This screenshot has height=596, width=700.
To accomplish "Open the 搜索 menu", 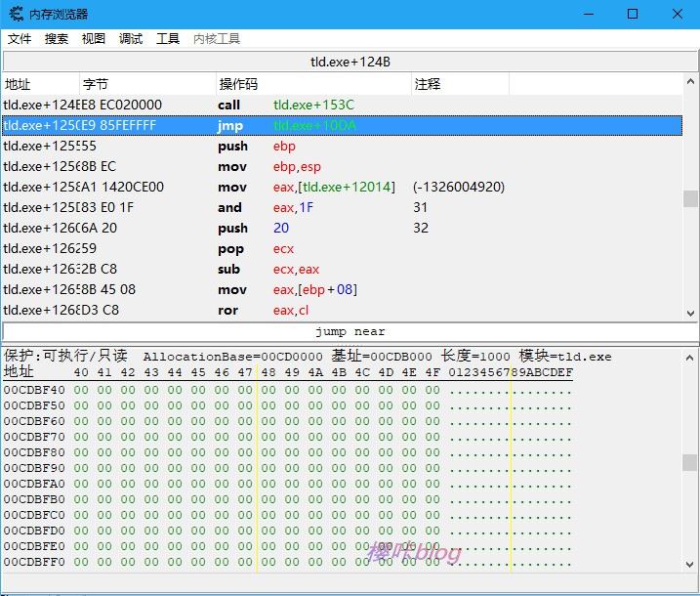I will coord(57,39).
